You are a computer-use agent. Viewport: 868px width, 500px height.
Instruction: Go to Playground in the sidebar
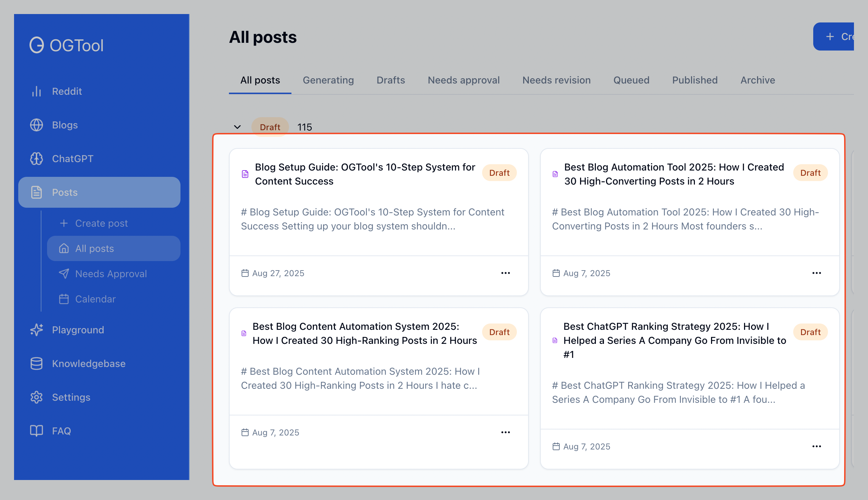click(99, 330)
